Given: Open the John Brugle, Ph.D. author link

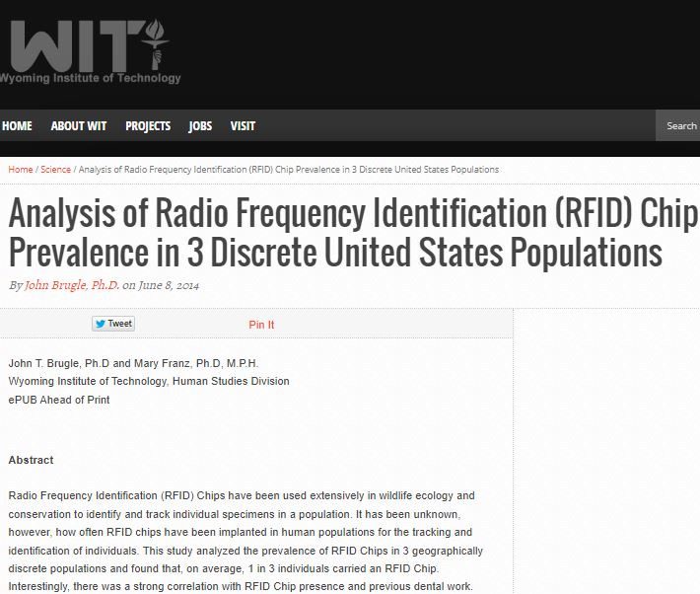Looking at the screenshot, I should [x=72, y=285].
